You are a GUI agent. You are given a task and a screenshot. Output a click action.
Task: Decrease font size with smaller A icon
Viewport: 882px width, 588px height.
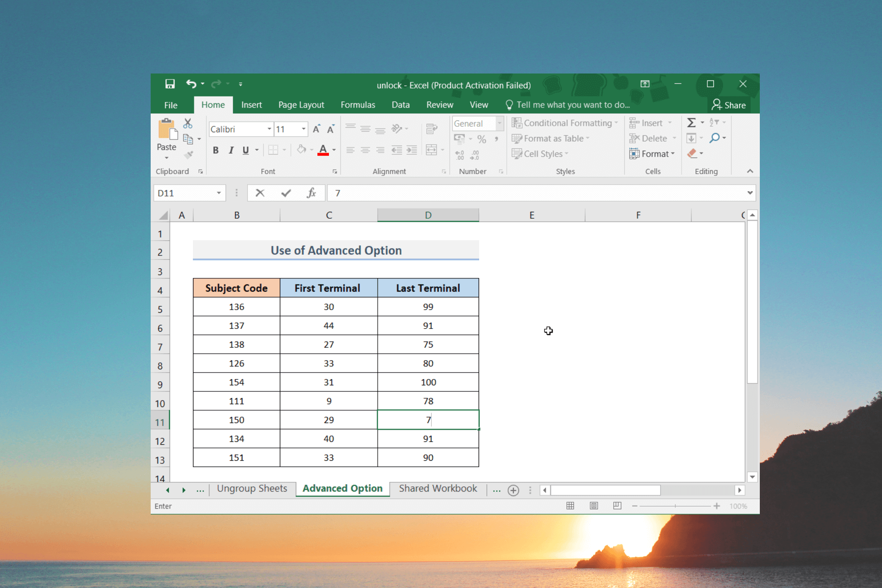331,129
